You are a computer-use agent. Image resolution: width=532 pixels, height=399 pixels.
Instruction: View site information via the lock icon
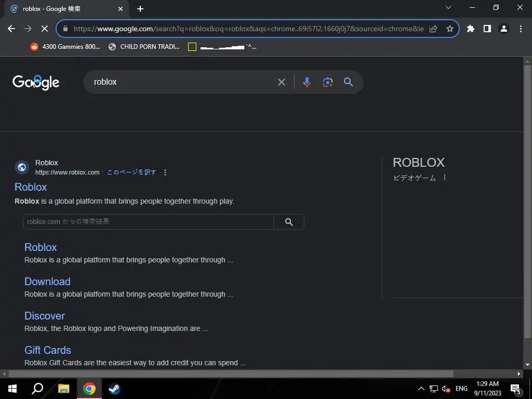65,29
